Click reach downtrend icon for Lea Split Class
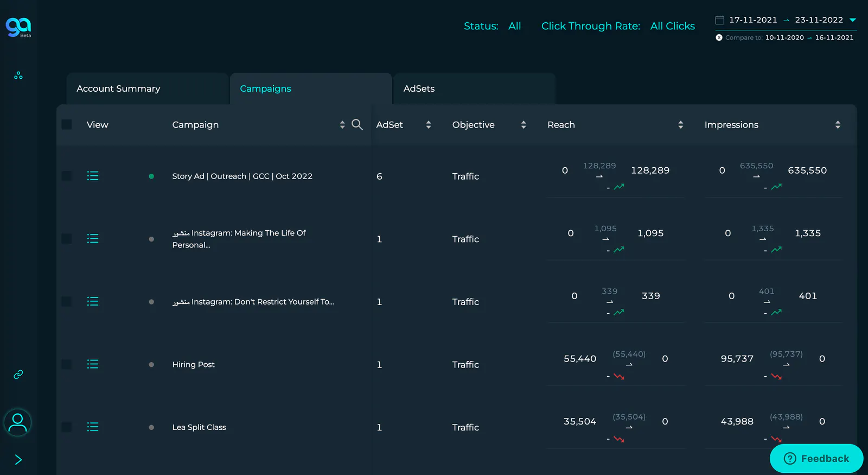 619,439
